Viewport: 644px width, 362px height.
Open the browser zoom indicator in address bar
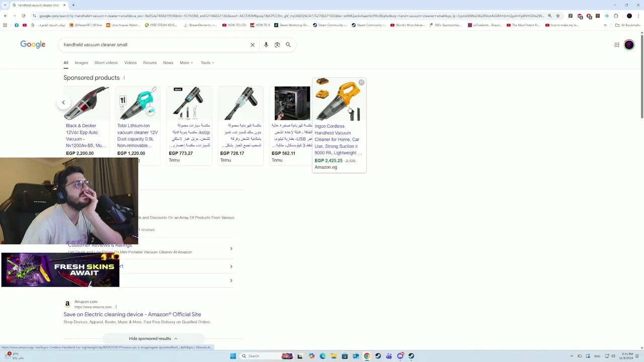click(x=549, y=16)
